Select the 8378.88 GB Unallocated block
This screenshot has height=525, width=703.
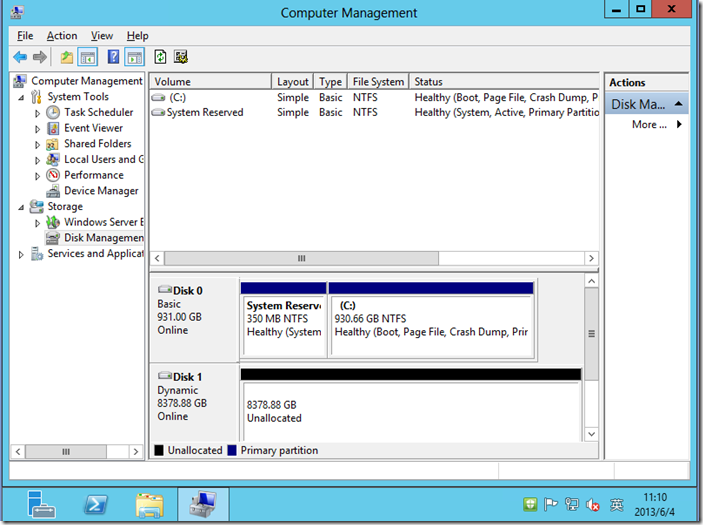(x=411, y=405)
